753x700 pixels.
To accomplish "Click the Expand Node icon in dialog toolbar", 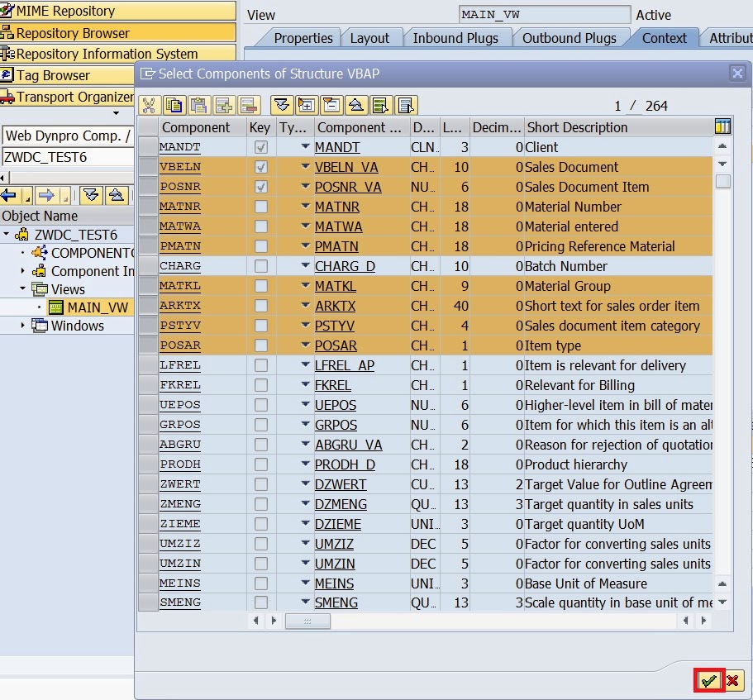I will (307, 105).
